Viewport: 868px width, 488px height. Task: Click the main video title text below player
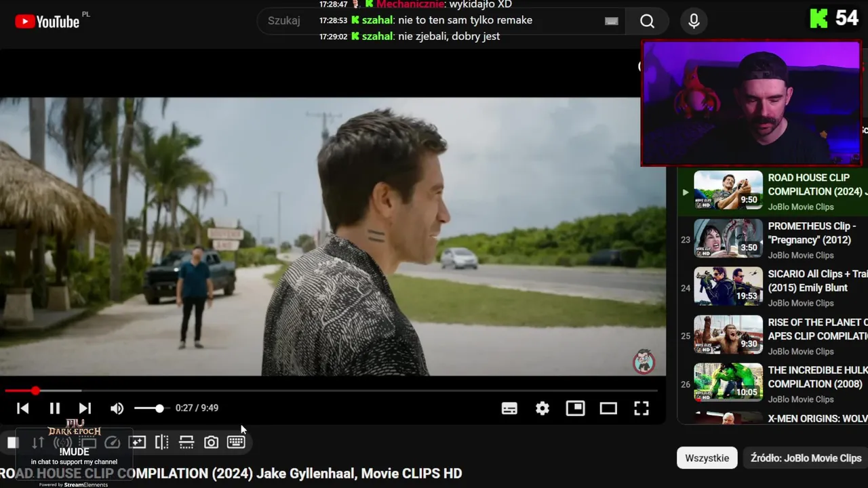click(x=231, y=473)
